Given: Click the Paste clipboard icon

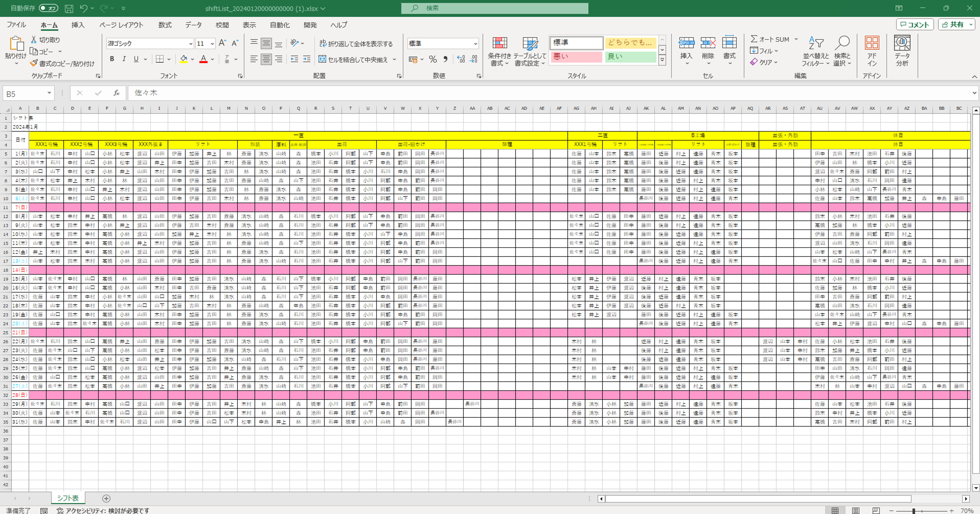Looking at the screenshot, I should 16,44.
